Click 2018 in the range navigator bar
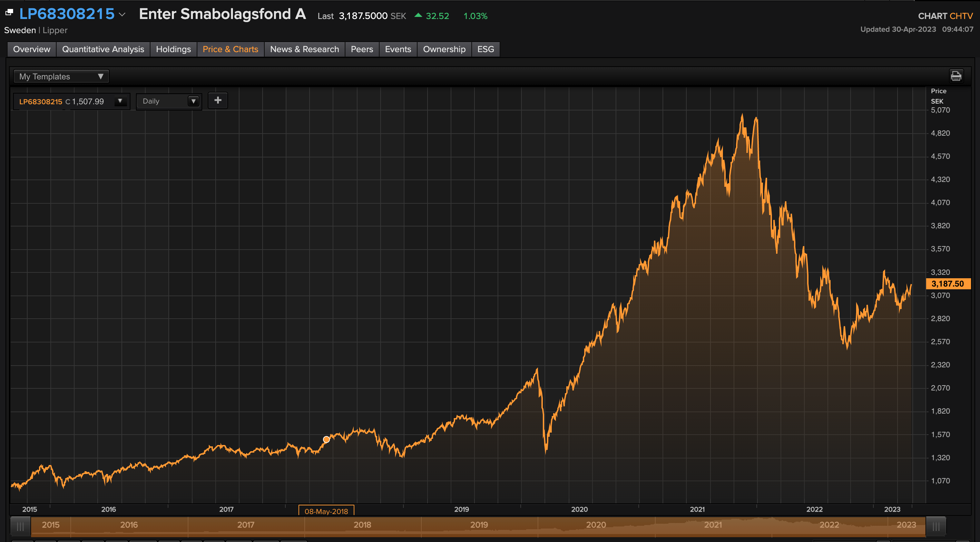This screenshot has width=980, height=542. [x=362, y=525]
